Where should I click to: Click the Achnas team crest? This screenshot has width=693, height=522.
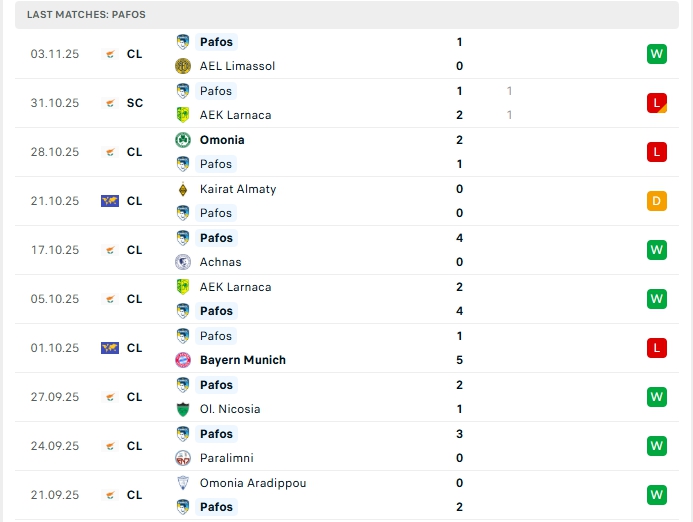pos(183,262)
